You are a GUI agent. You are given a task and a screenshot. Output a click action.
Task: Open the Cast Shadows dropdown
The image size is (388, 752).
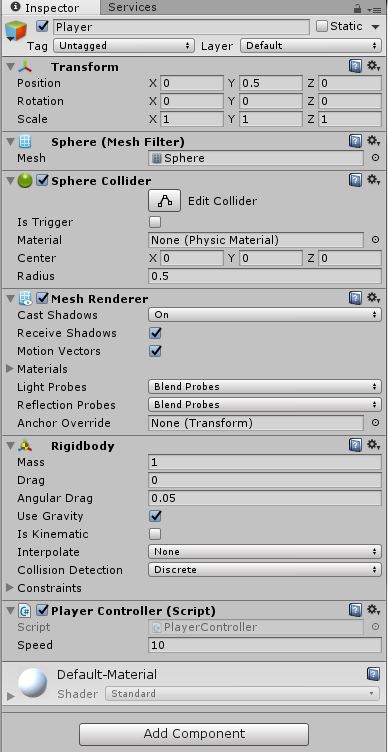tap(265, 315)
